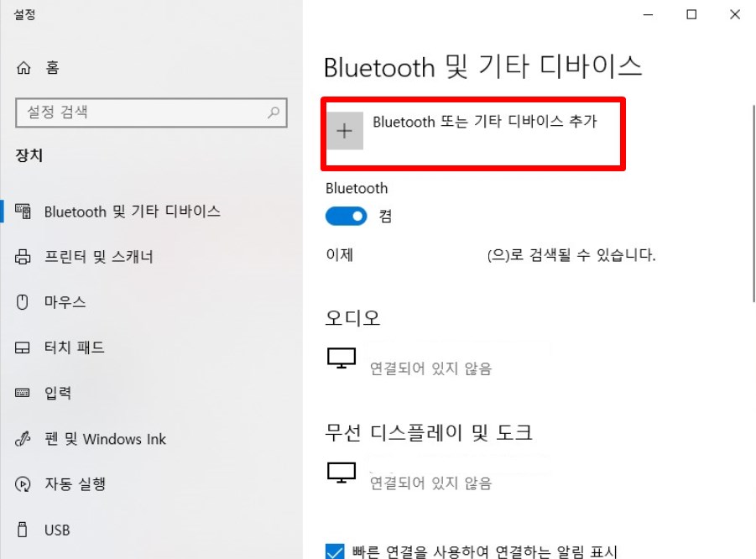Click the home icon in sidebar
This screenshot has height=559, width=756.
click(23, 67)
